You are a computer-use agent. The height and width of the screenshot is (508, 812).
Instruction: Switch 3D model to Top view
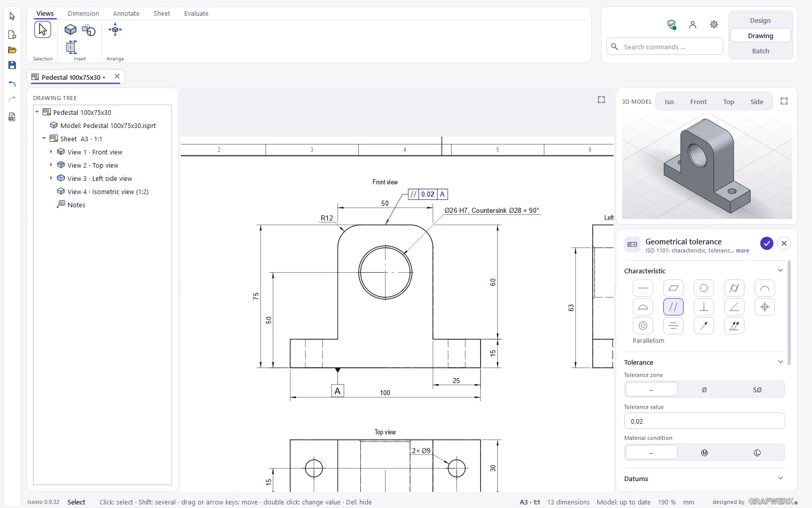click(729, 102)
